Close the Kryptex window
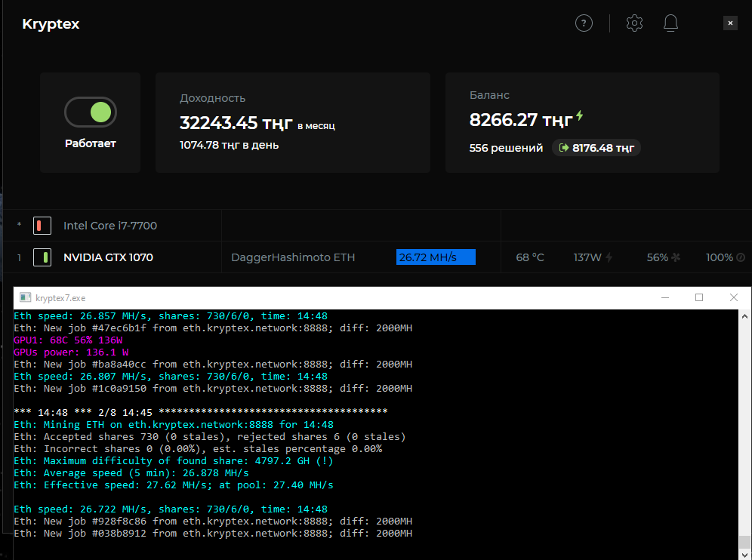 729,23
